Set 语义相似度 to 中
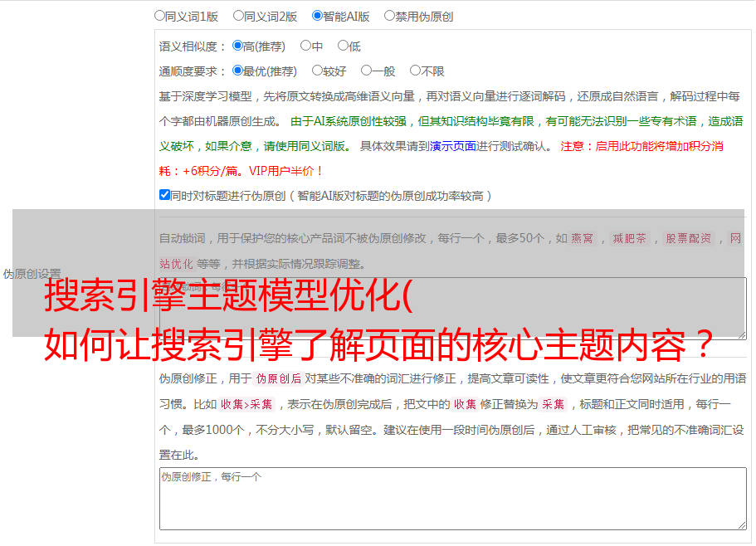This screenshot has width=756, height=546. click(x=305, y=46)
